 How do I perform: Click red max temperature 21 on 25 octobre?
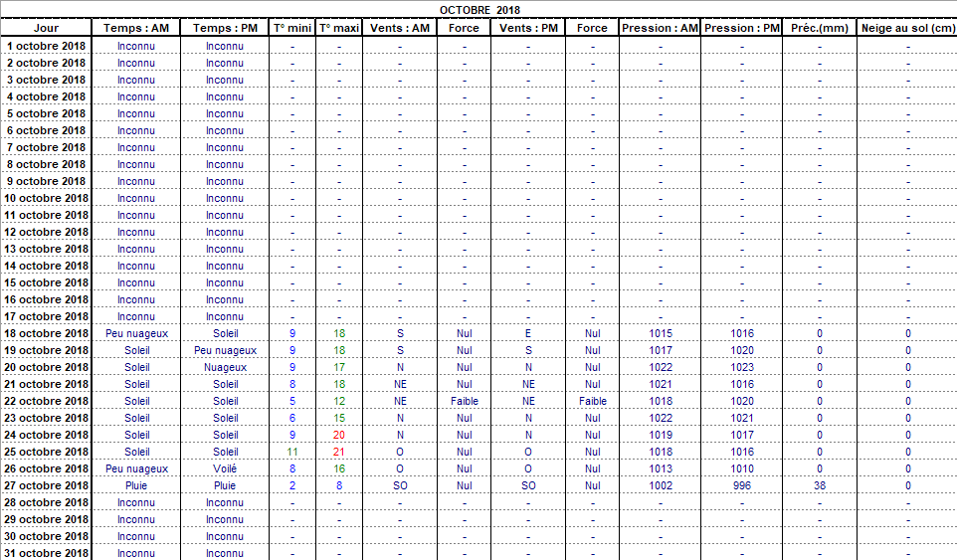click(x=339, y=452)
